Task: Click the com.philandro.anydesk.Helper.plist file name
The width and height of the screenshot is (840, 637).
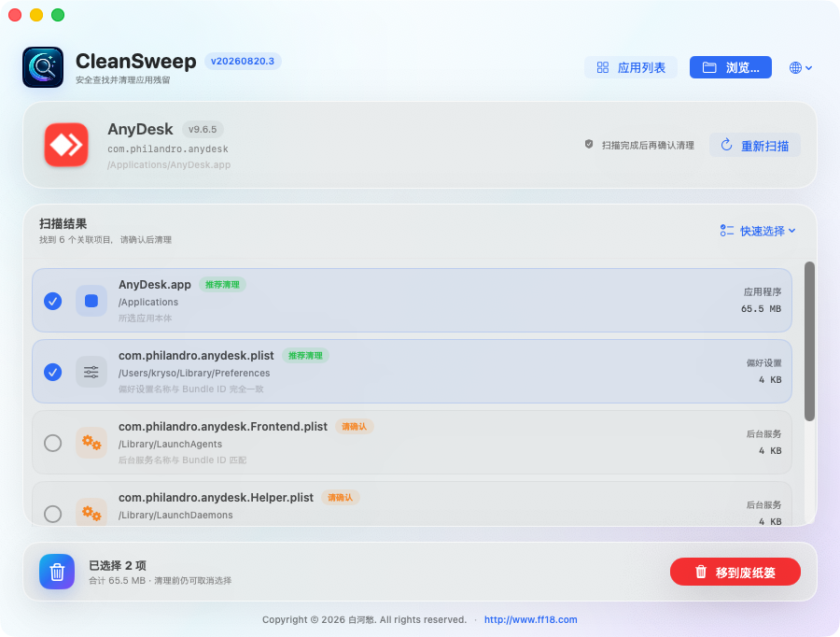Action: [x=216, y=498]
